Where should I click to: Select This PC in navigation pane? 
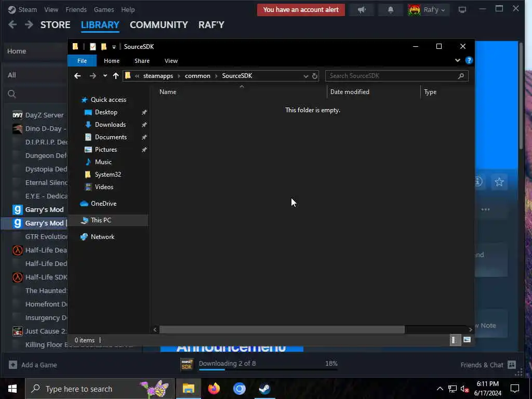coord(101,220)
